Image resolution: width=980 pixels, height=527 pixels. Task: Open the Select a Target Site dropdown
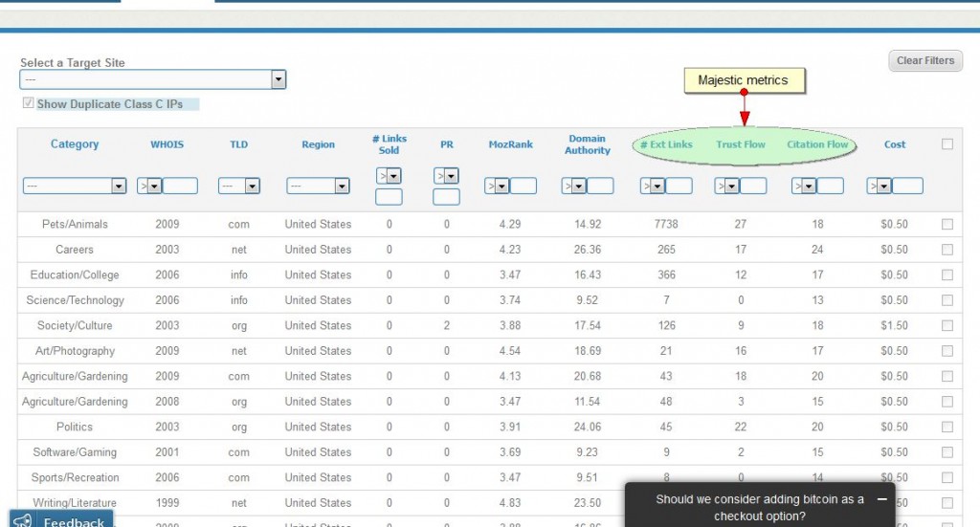[153, 79]
